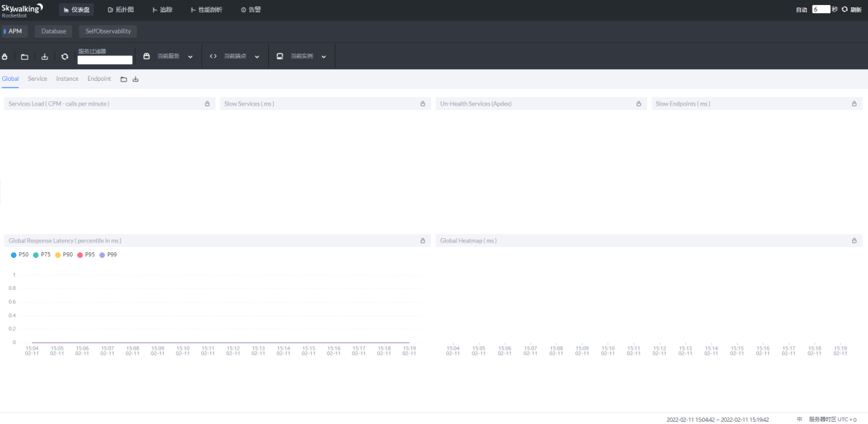Click lock icon on Slow Services panel
Screen dimensions: 868x424
click(423, 103)
